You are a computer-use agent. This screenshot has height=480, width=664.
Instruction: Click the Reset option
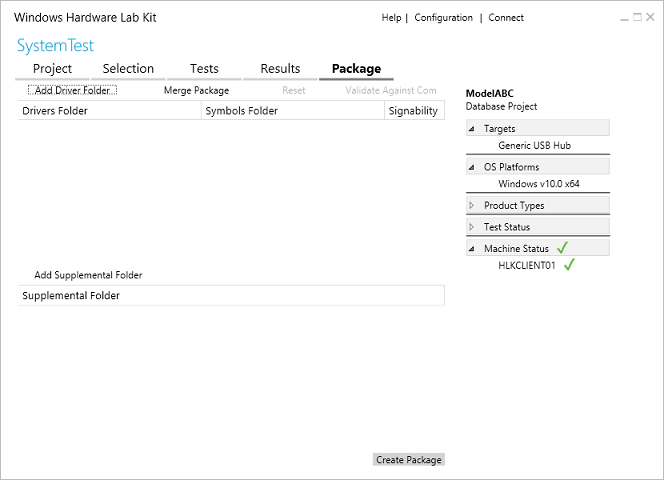(294, 90)
